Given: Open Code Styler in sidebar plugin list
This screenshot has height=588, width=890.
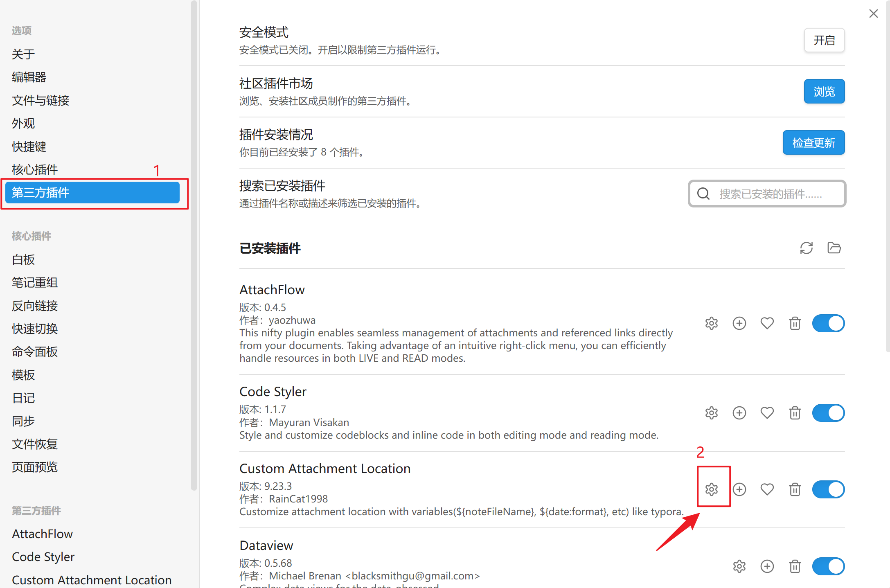Looking at the screenshot, I should (x=43, y=557).
